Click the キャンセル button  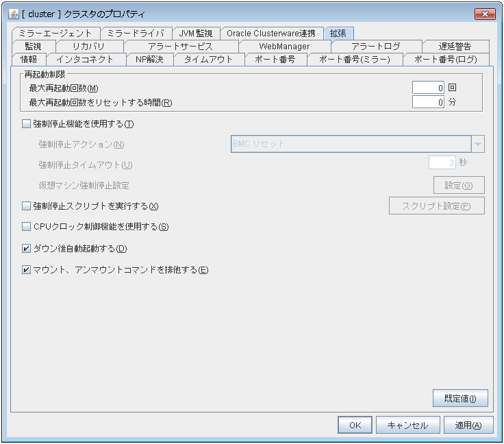point(407,425)
